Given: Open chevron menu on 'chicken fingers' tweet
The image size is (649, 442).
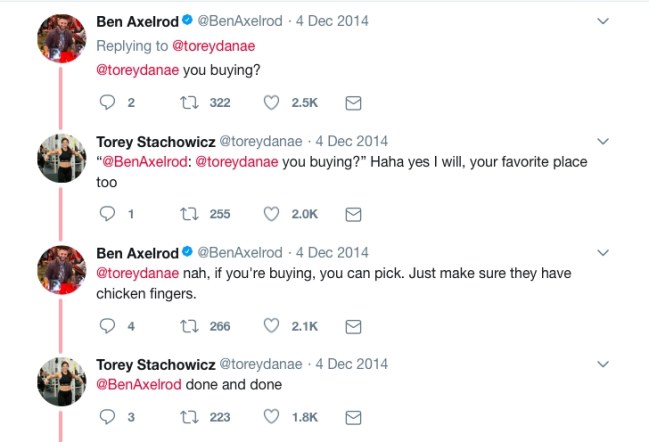Looking at the screenshot, I should pyautogui.click(x=602, y=253).
